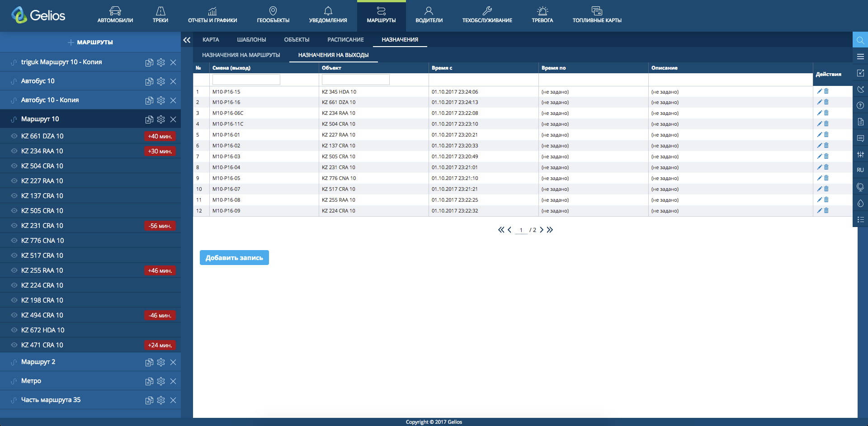The height and width of the screenshot is (426, 868).
Task: Switch language via RU button
Action: pyautogui.click(x=860, y=170)
